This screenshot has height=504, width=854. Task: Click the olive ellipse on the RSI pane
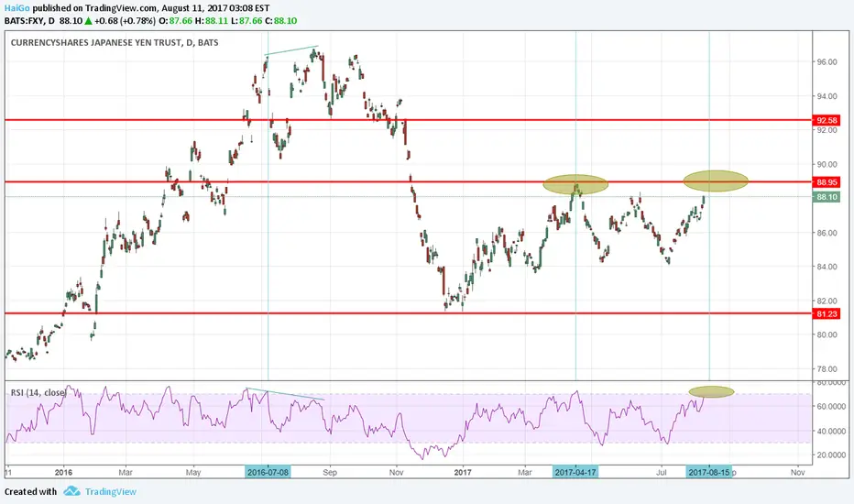click(x=711, y=392)
